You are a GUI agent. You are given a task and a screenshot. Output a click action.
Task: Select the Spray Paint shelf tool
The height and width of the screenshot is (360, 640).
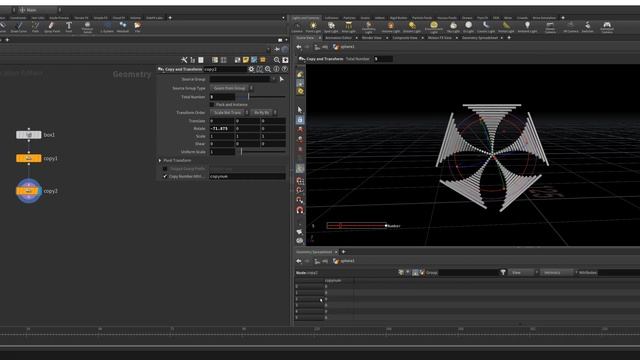click(51, 27)
